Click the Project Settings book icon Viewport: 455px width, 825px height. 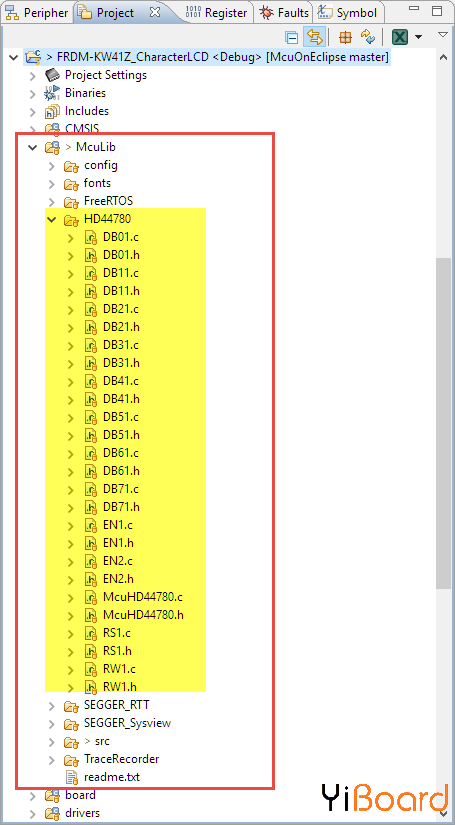(x=52, y=75)
